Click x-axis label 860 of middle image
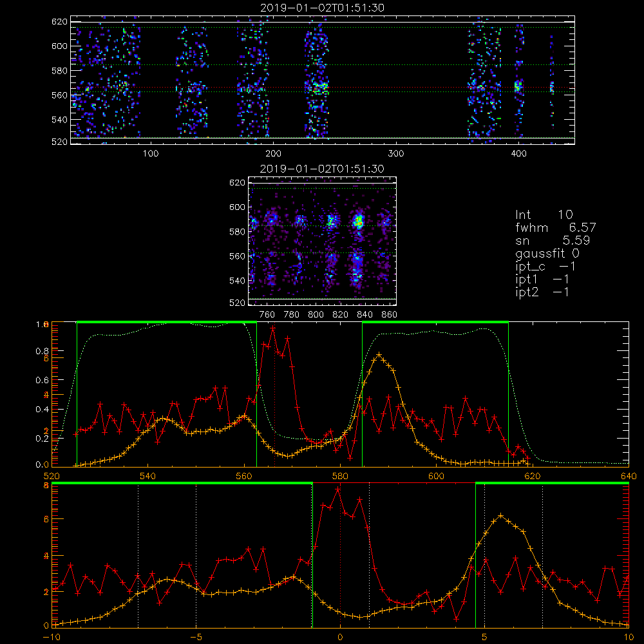644x644 pixels. pos(390,315)
